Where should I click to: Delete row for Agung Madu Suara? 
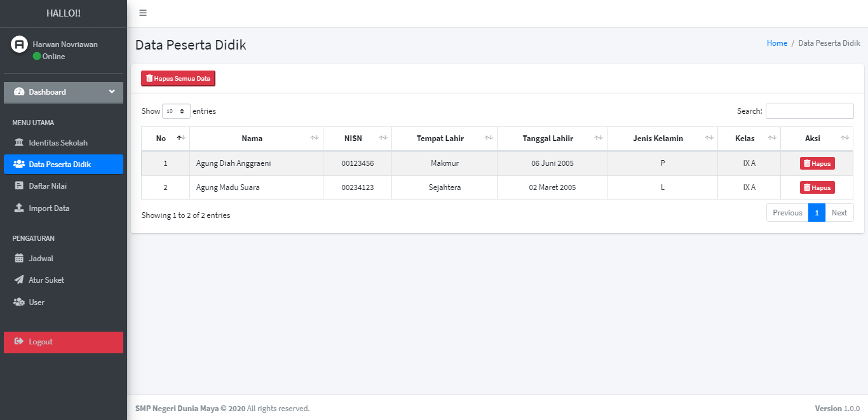pyautogui.click(x=817, y=187)
